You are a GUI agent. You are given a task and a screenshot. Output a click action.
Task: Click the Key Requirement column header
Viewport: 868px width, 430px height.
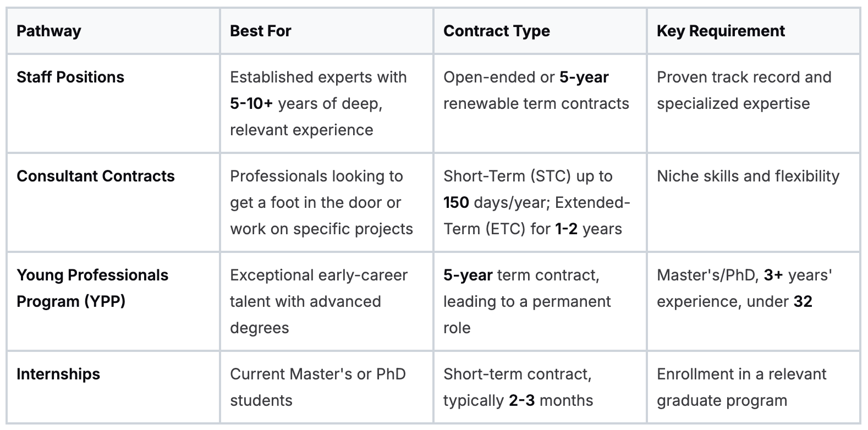754,31
